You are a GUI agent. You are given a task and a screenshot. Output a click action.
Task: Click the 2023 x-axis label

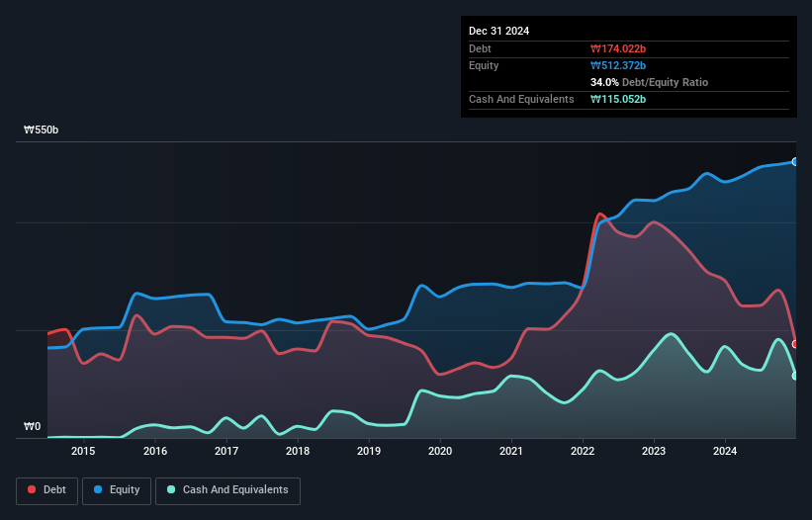tap(654, 451)
